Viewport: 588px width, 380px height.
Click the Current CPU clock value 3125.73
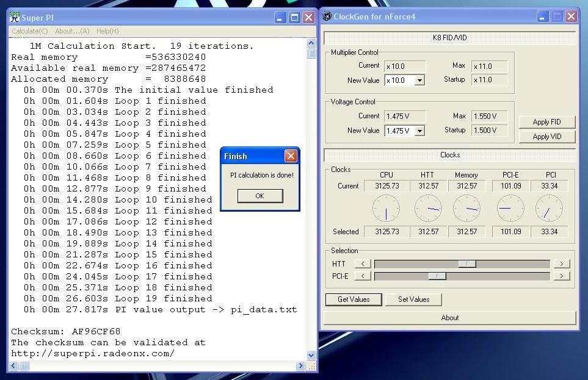pyautogui.click(x=387, y=186)
